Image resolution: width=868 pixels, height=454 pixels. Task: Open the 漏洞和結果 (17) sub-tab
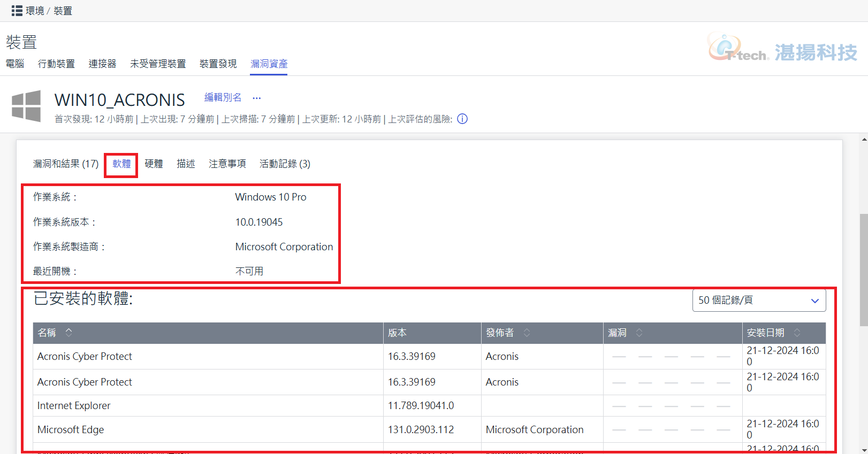(x=66, y=164)
